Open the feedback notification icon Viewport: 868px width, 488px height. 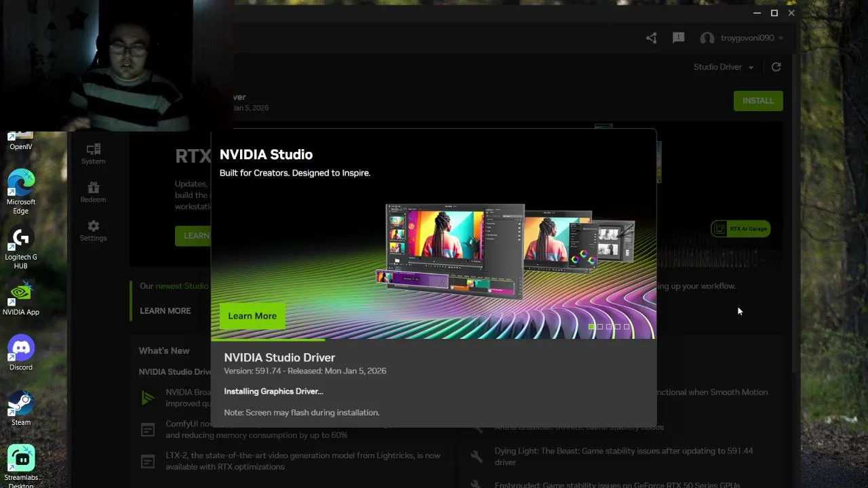(678, 38)
